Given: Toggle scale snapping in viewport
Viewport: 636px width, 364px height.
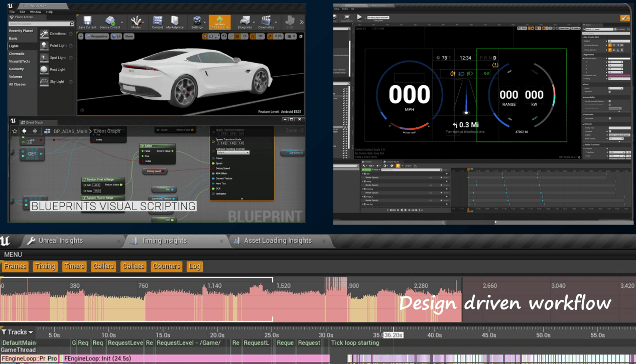Looking at the screenshot, I should coord(270,36).
